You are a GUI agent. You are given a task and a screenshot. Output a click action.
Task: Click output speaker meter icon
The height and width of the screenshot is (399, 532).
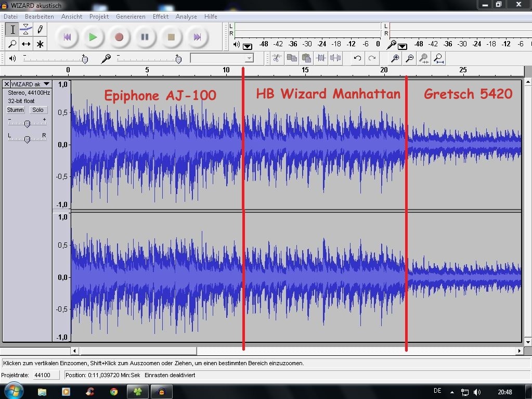(x=237, y=44)
